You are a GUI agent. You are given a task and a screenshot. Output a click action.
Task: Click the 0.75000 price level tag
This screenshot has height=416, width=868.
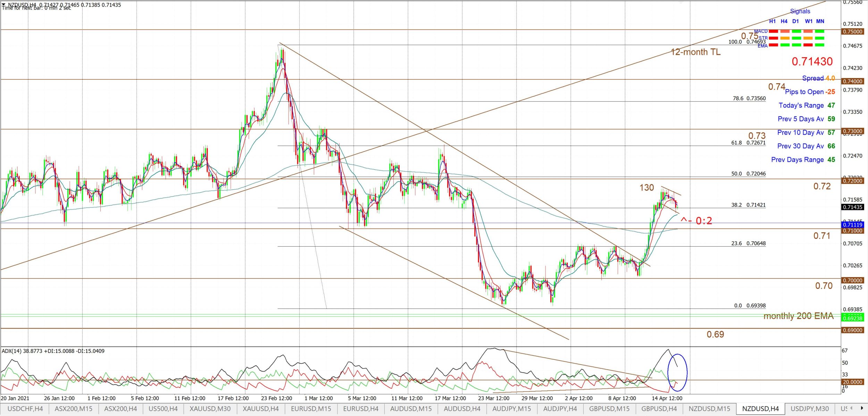click(x=852, y=32)
